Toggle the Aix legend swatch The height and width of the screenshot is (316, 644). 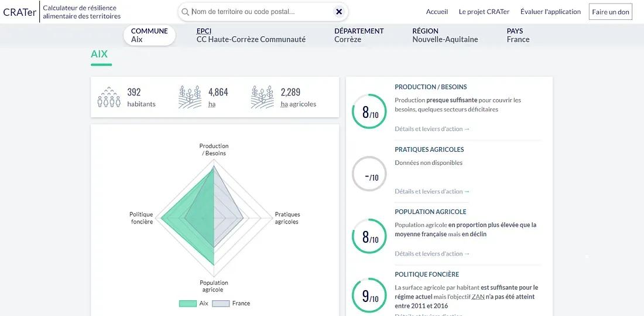187,303
